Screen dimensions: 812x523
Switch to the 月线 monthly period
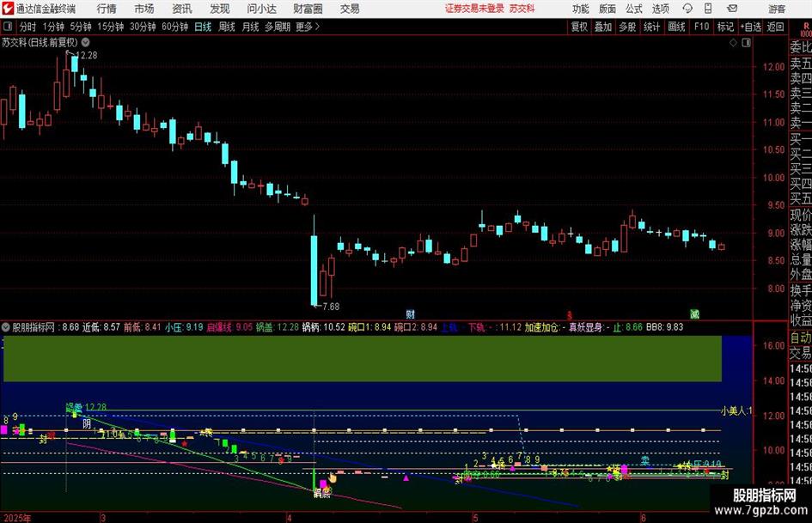(x=250, y=27)
